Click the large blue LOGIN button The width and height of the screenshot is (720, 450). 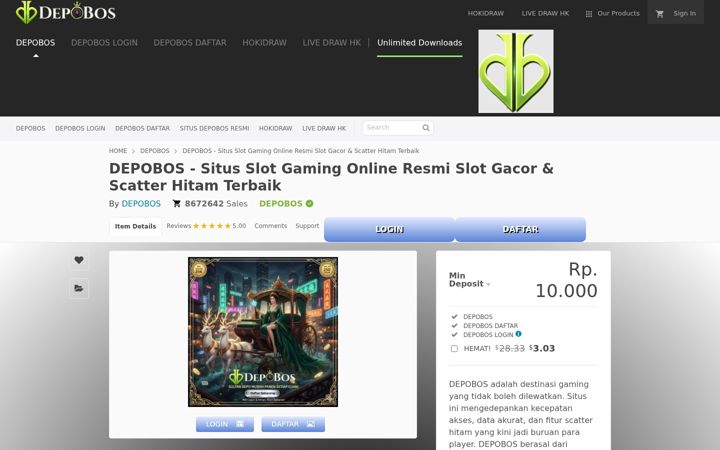pyautogui.click(x=389, y=229)
